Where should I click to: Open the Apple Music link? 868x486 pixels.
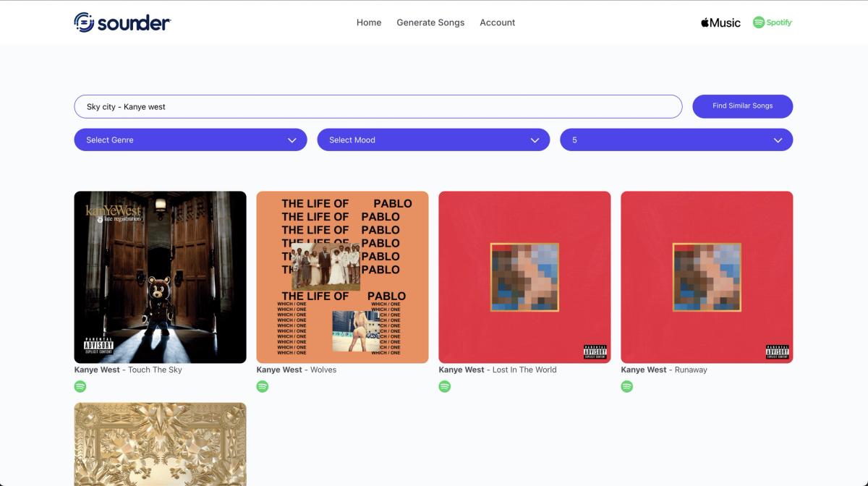pyautogui.click(x=720, y=22)
